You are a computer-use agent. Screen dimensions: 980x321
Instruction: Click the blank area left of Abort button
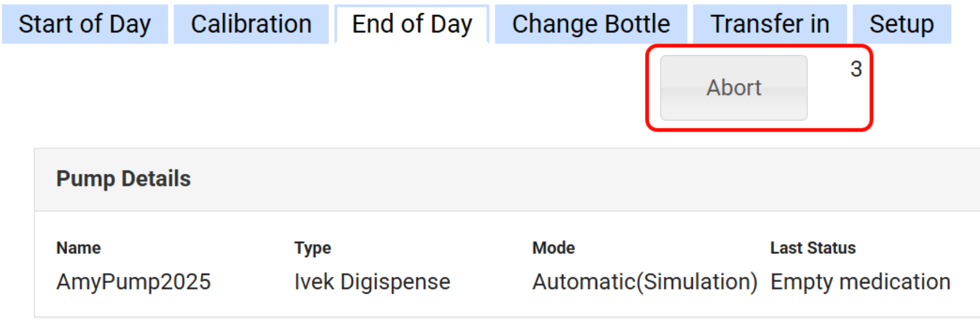(x=398, y=91)
